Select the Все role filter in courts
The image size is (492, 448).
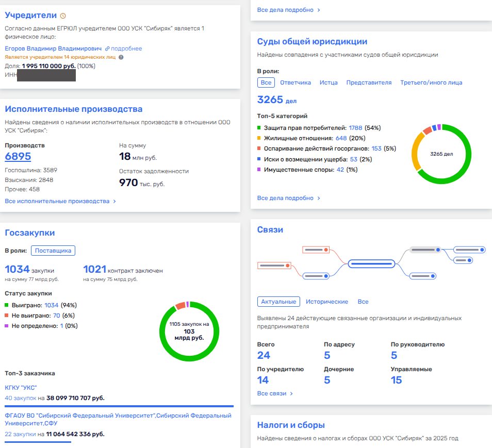(266, 82)
